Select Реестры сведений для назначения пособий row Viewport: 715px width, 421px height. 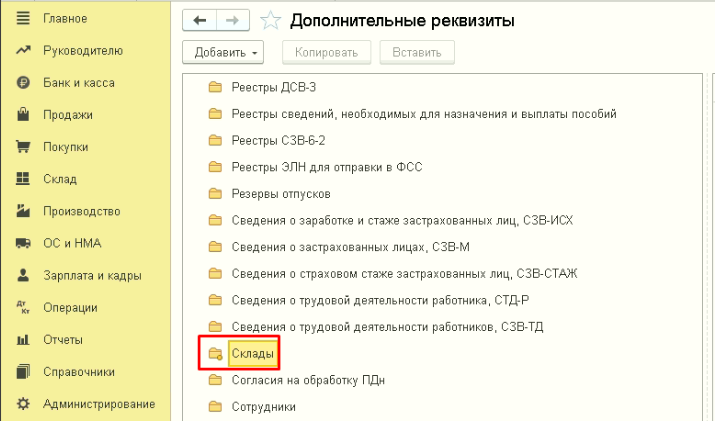(x=424, y=114)
